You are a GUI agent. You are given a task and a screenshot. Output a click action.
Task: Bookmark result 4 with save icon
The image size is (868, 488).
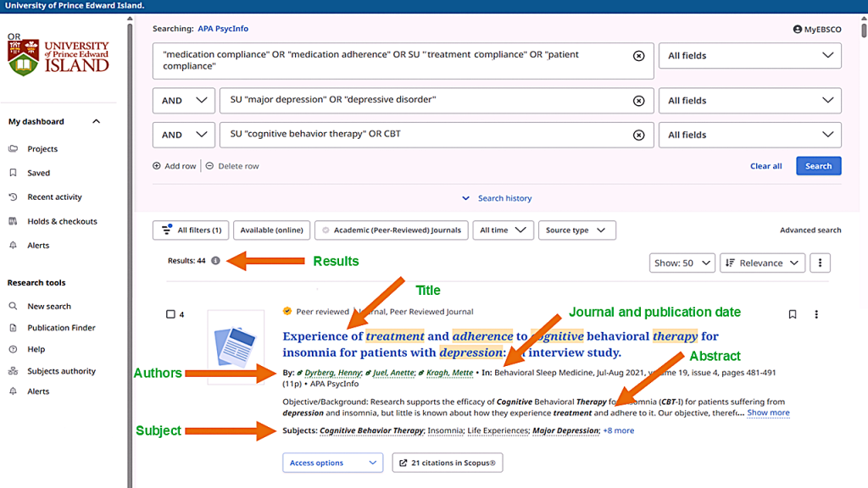click(793, 314)
